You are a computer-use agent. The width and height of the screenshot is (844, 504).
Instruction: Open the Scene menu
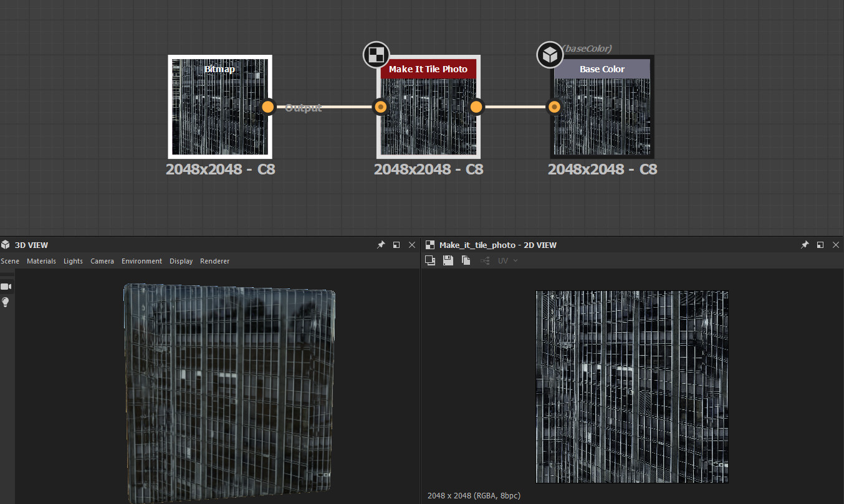pos(10,261)
